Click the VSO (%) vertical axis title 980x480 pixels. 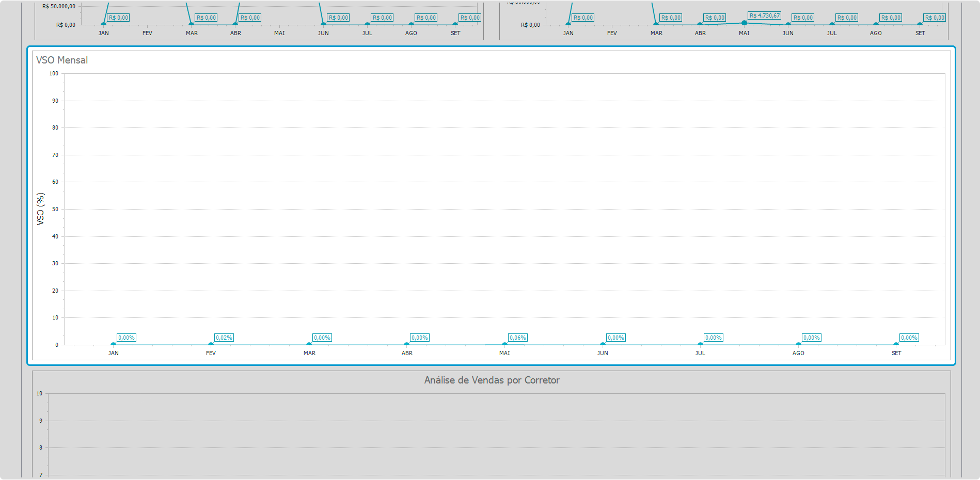(40, 209)
